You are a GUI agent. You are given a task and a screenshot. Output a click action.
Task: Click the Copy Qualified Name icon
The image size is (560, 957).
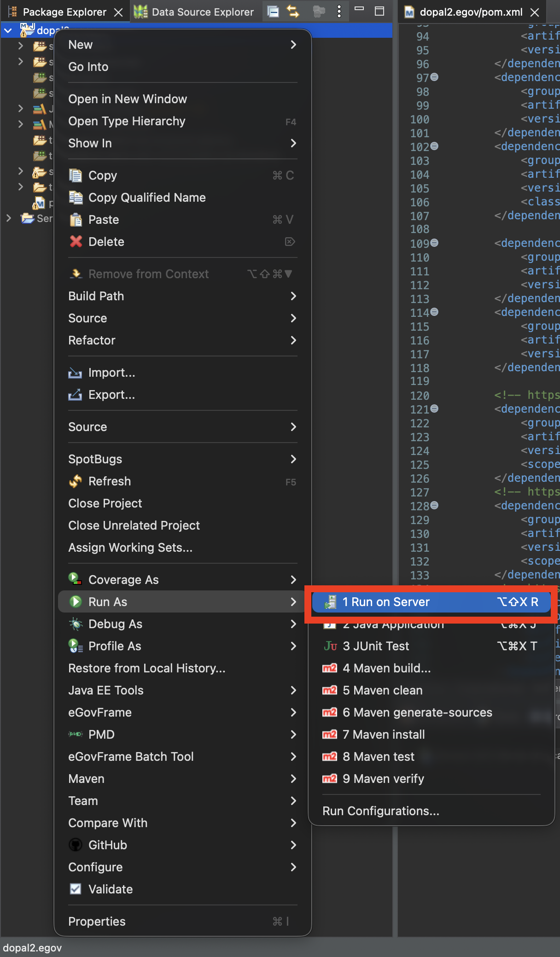click(76, 198)
